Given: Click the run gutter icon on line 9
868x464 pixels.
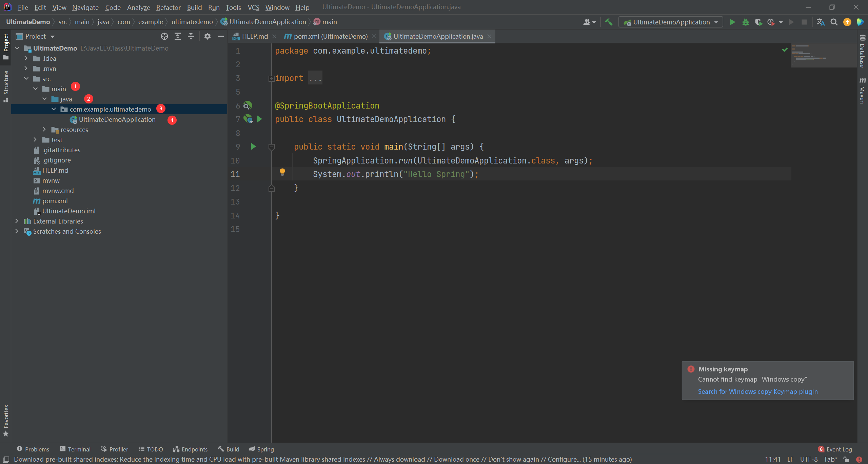Looking at the screenshot, I should click(x=253, y=147).
